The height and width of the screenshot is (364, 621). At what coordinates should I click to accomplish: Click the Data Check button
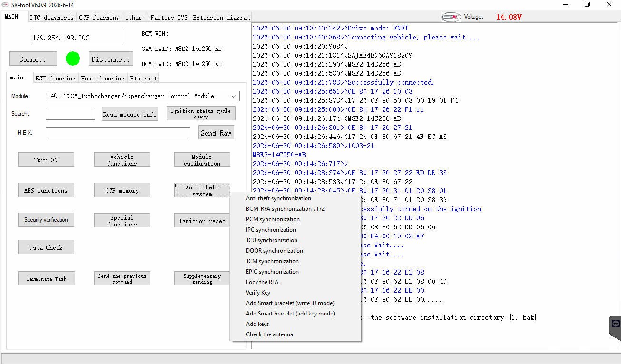tap(46, 247)
